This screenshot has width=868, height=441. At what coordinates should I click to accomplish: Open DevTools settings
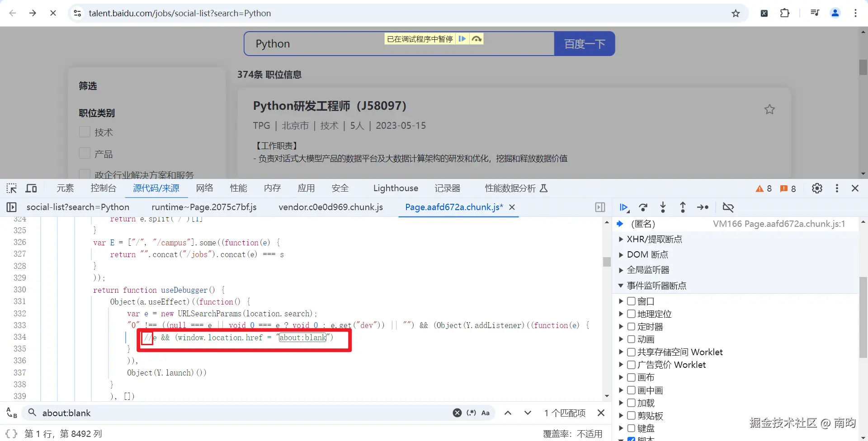tap(817, 188)
